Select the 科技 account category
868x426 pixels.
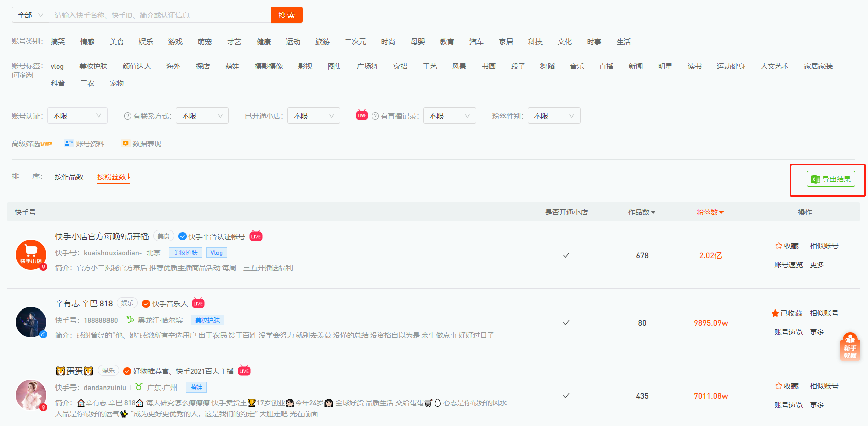pyautogui.click(x=535, y=42)
